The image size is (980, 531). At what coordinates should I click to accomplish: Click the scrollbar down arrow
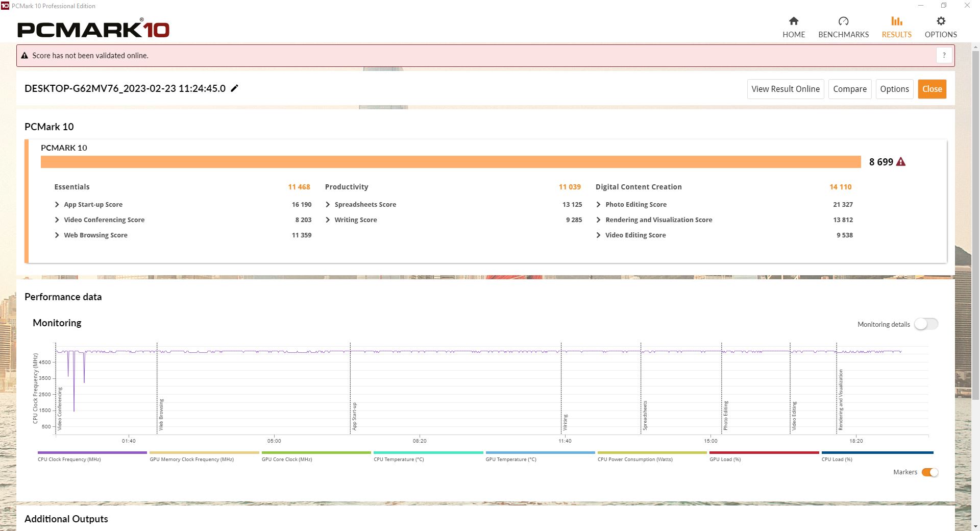point(975,526)
